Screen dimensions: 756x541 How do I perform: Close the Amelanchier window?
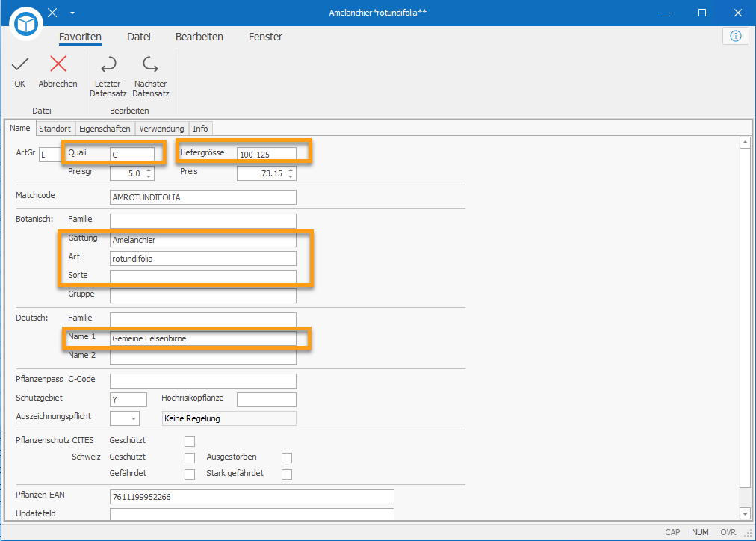(737, 13)
